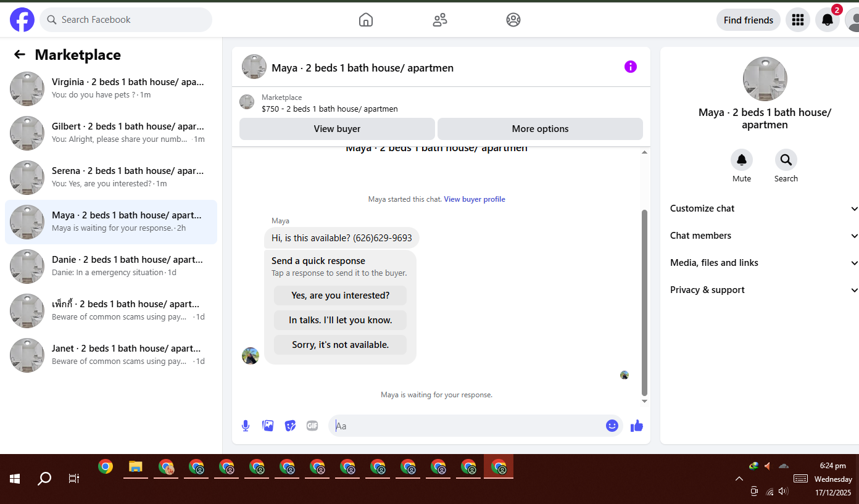Click the chat header title Maya · 2 beds
Screen dimensions: 859x504
(363, 68)
